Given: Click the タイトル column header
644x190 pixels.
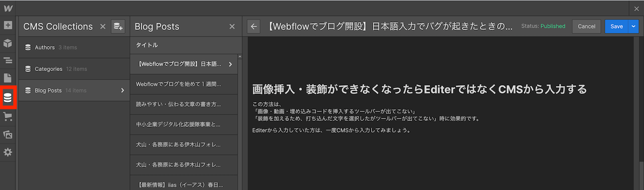Looking at the screenshot, I should [147, 45].
